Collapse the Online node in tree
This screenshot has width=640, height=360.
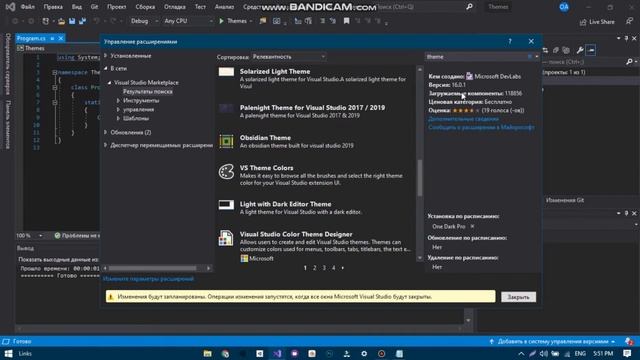106,69
